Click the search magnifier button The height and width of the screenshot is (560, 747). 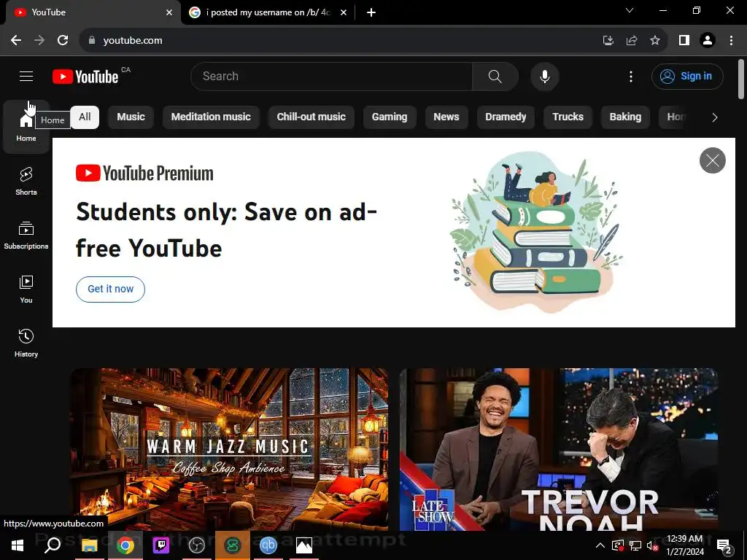(x=495, y=76)
